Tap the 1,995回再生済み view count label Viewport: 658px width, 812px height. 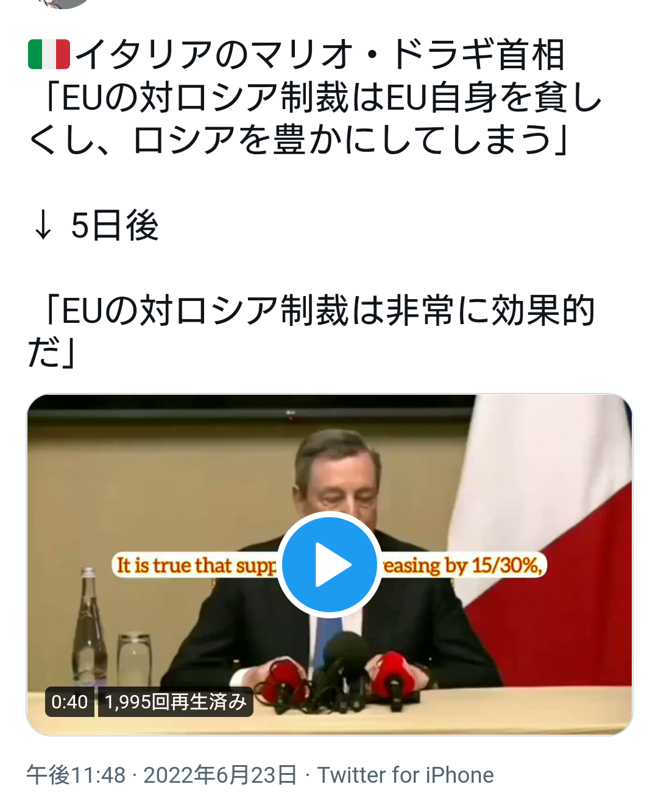click(175, 702)
